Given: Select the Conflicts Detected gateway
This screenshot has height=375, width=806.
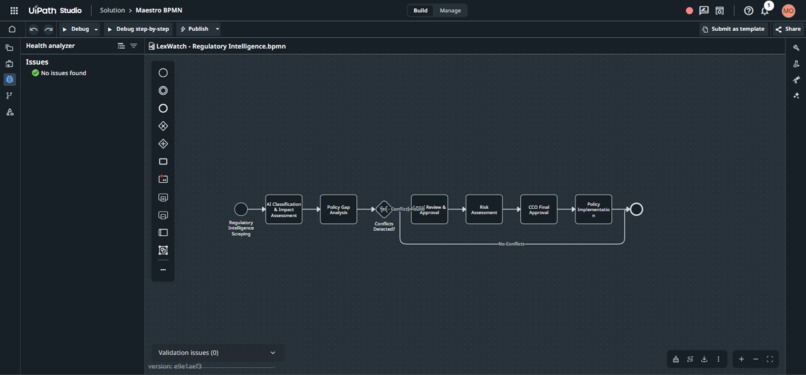Looking at the screenshot, I should [383, 209].
